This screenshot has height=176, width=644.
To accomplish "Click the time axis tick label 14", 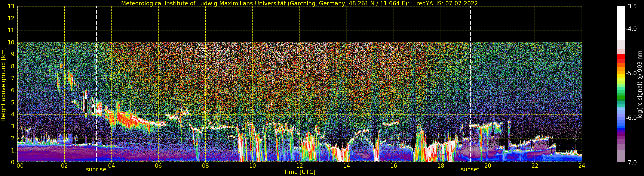I will (347, 166).
